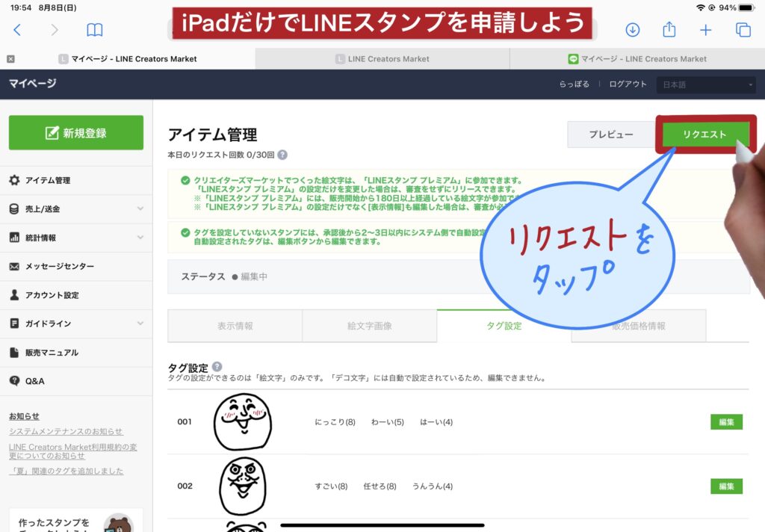Close the current tab with the X
Image resolution: width=765 pixels, height=532 pixels.
pyautogui.click(x=10, y=59)
